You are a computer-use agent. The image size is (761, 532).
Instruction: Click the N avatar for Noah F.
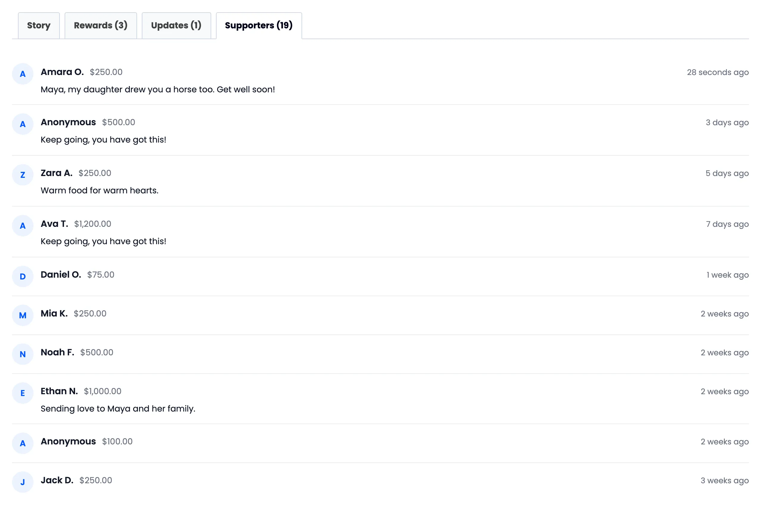(x=22, y=354)
